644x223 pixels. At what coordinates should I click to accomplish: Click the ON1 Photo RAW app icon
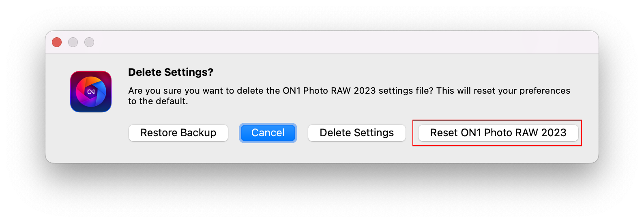click(91, 92)
